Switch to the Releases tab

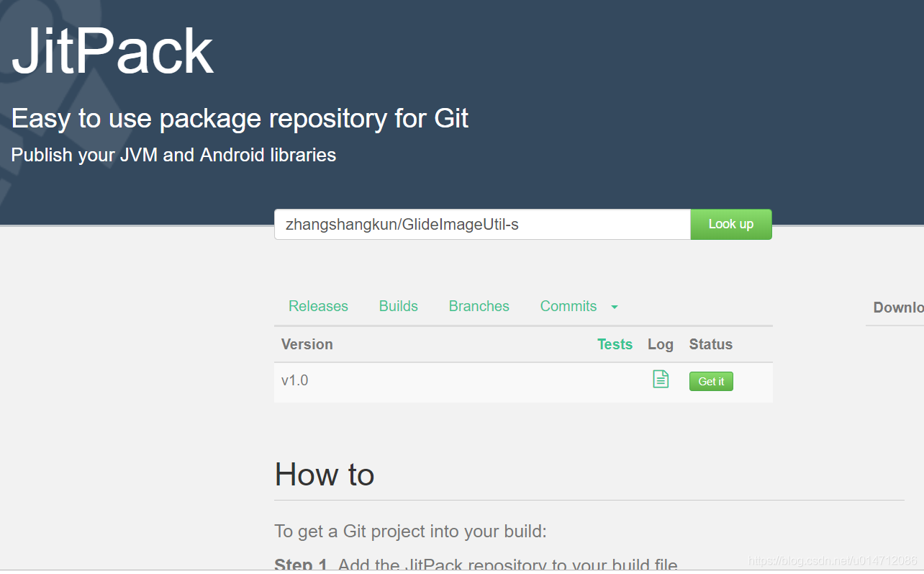318,306
